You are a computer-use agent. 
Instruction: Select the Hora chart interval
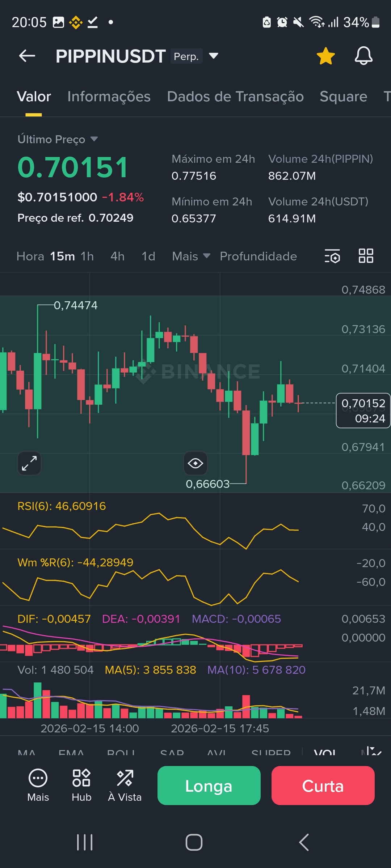[30, 256]
